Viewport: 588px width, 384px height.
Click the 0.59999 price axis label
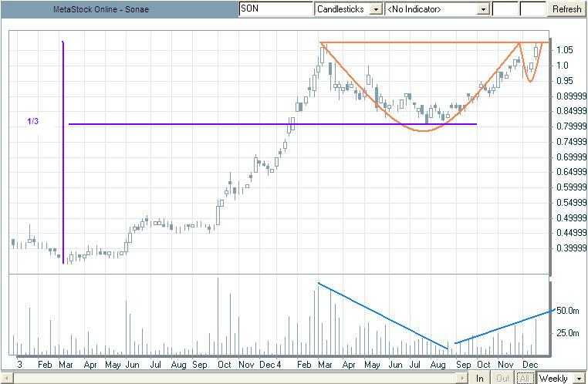point(571,187)
